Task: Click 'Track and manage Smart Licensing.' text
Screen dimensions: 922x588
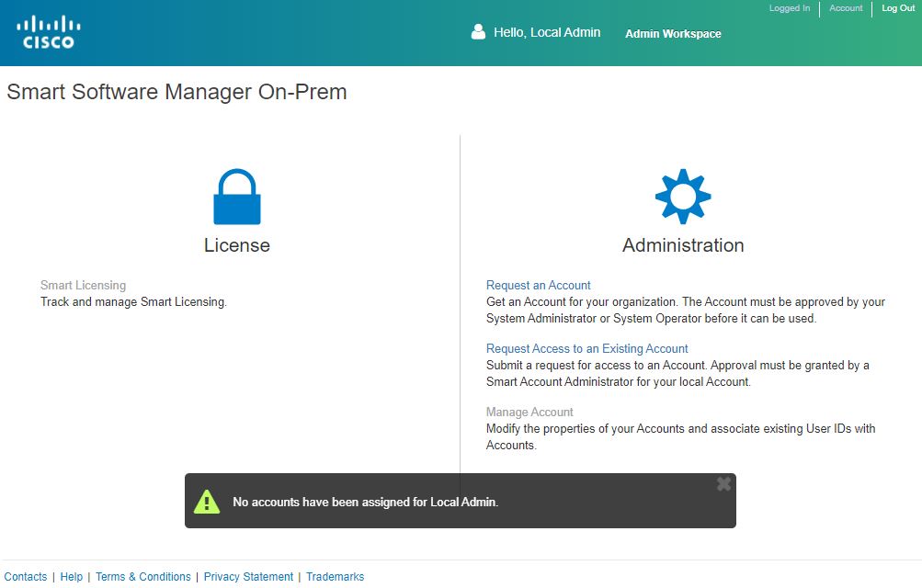Action: 133,302
